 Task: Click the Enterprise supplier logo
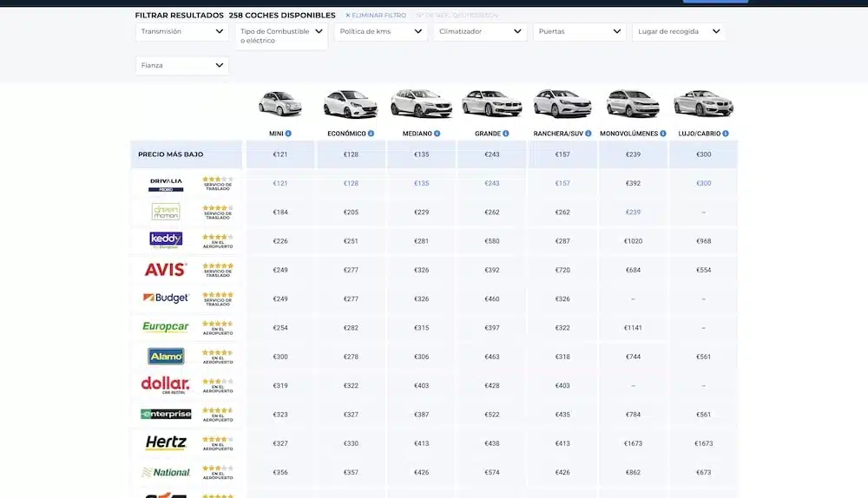(166, 414)
